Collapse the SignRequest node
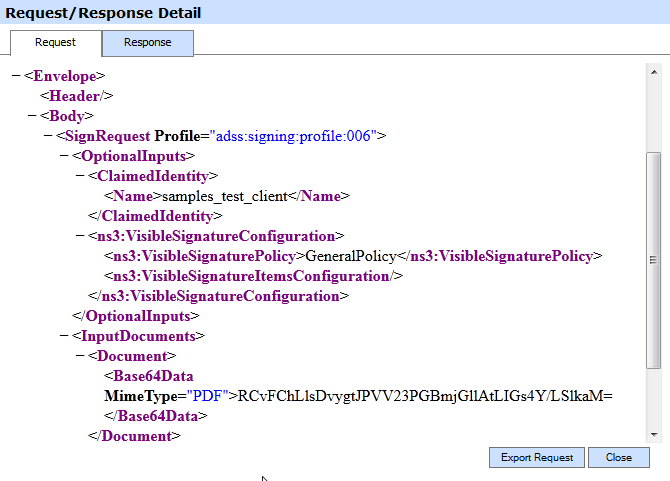The width and height of the screenshot is (670, 481). point(47,136)
